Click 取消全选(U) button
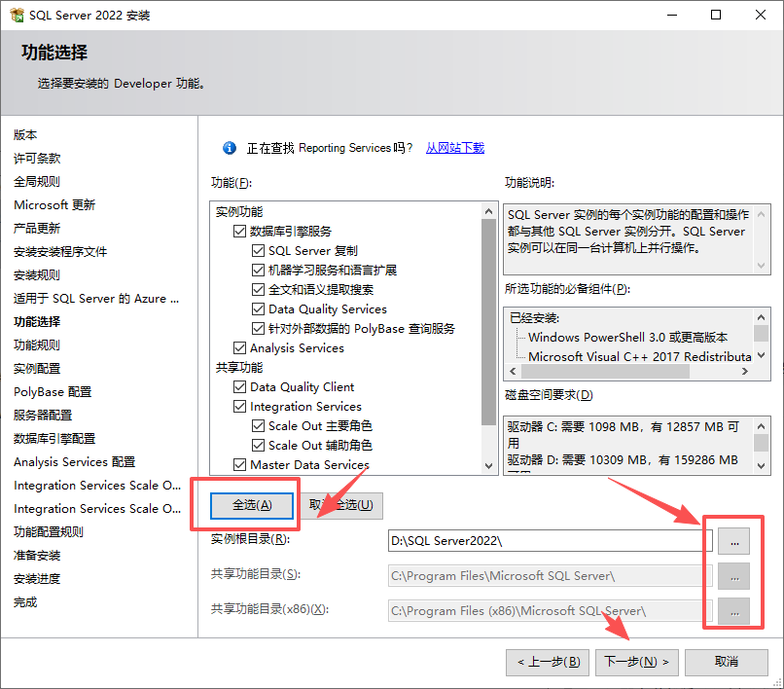The width and height of the screenshot is (784, 689). tap(342, 505)
